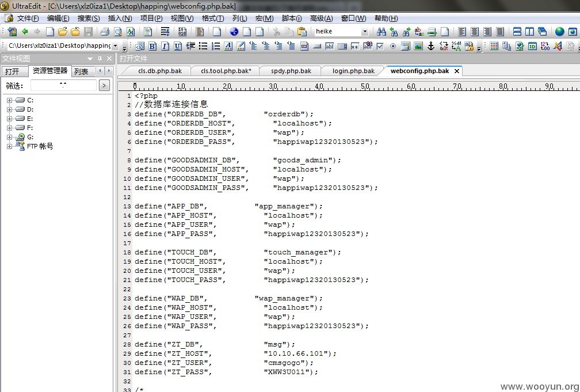Open the 宏(M) menu
This screenshot has height=392, width=580.
pyautogui.click(x=264, y=18)
